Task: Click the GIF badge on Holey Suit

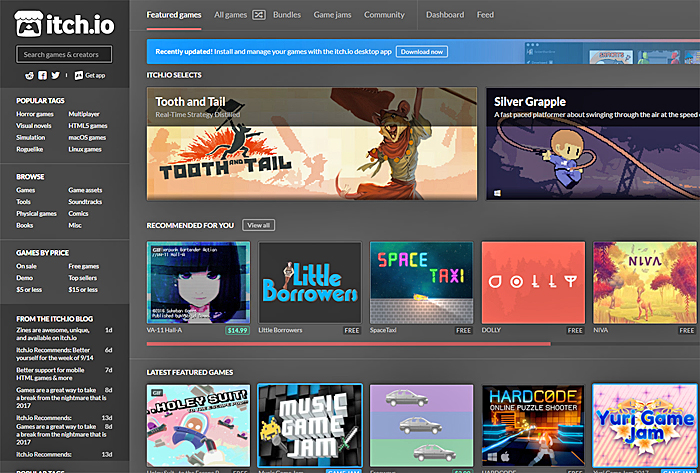Action: point(156,393)
